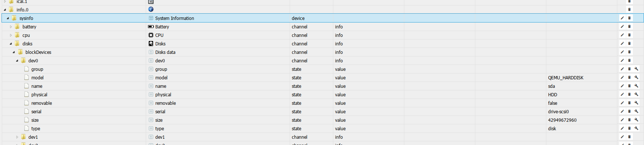The height and width of the screenshot is (145, 644).
Task: Delete the dev1 channel
Action: click(x=629, y=137)
